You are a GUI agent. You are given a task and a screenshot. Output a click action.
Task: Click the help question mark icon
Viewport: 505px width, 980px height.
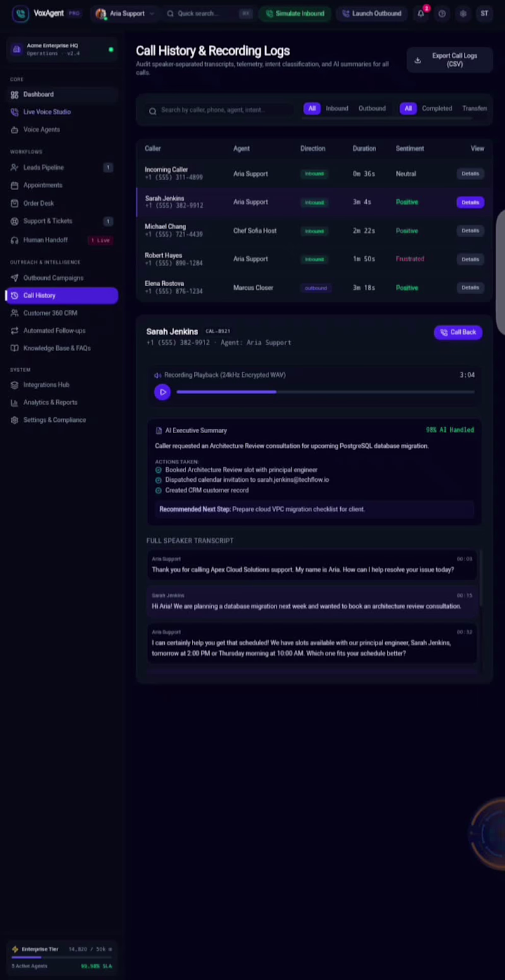pos(442,13)
